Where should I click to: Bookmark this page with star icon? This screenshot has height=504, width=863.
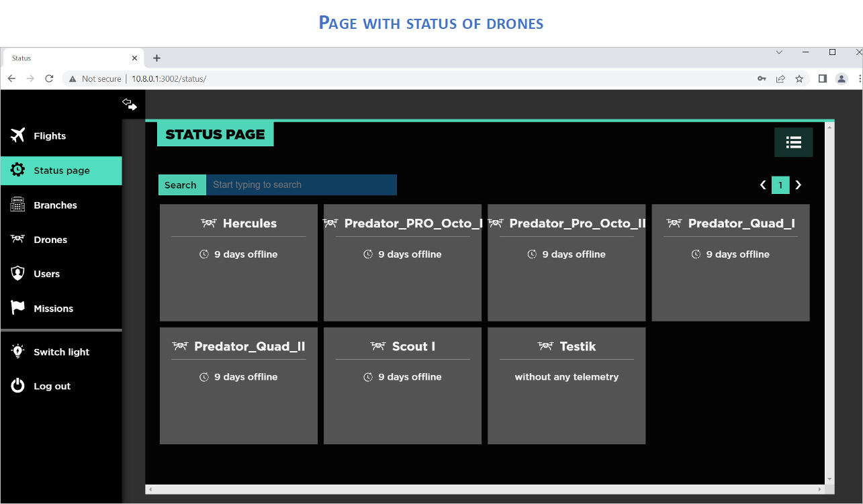[799, 79]
